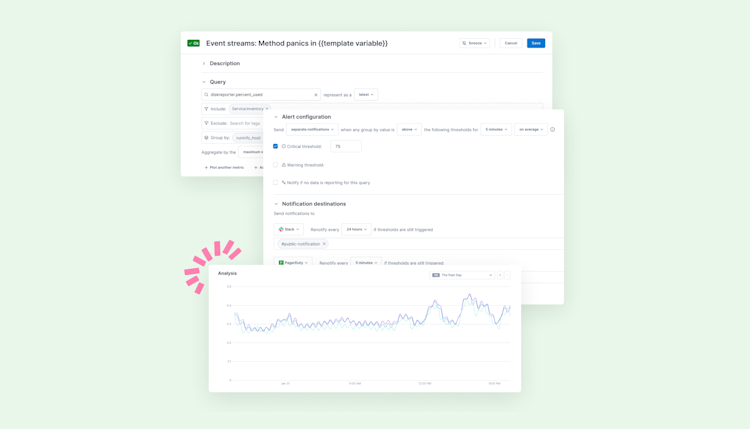Click the Exclude filter funnel icon

point(206,123)
